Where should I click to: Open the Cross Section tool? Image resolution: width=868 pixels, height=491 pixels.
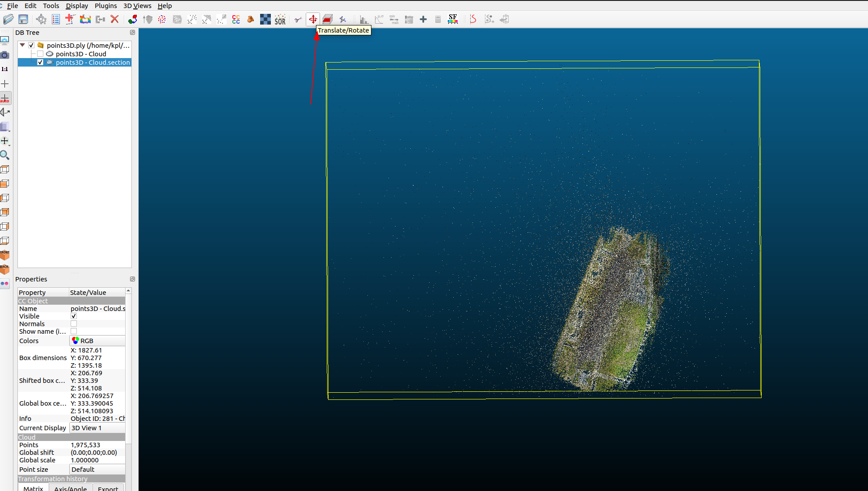point(328,19)
